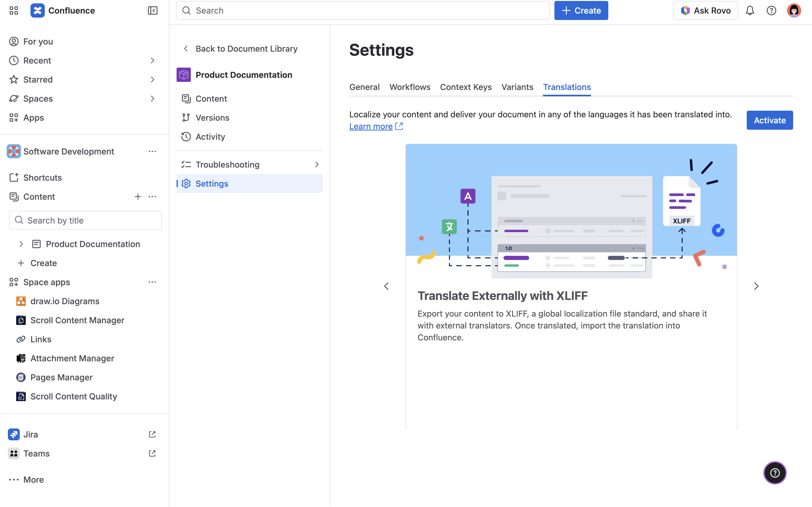This screenshot has height=507, width=812.
Task: Open Software Development space more actions
Action: pyautogui.click(x=152, y=152)
